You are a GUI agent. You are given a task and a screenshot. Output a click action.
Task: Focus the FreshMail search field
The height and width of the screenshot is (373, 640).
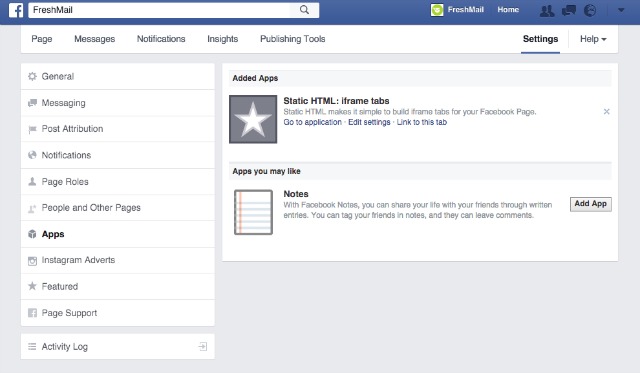click(159, 10)
